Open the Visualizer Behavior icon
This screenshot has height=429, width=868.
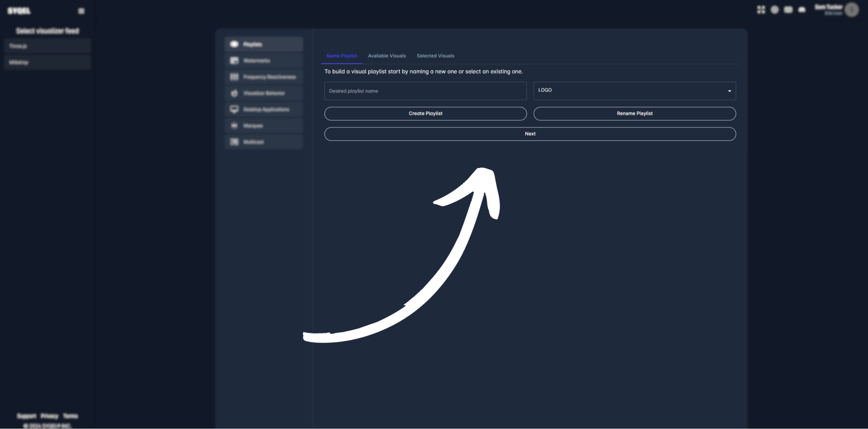click(x=234, y=93)
